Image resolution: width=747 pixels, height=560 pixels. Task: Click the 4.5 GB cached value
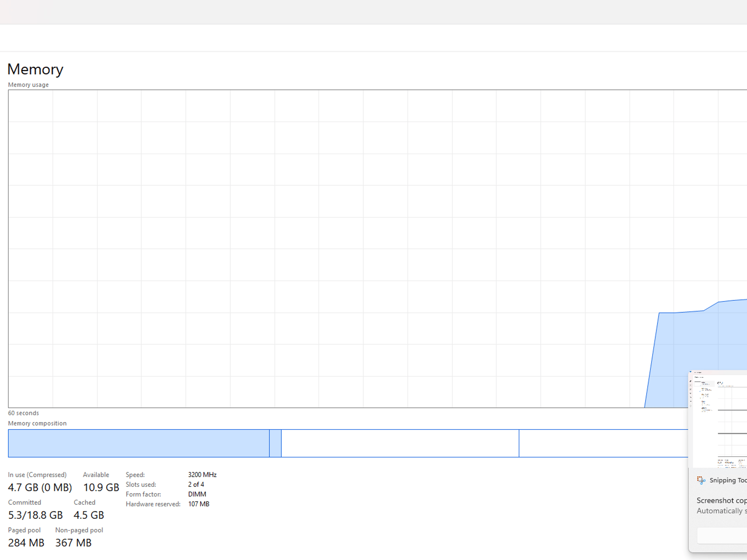[89, 515]
